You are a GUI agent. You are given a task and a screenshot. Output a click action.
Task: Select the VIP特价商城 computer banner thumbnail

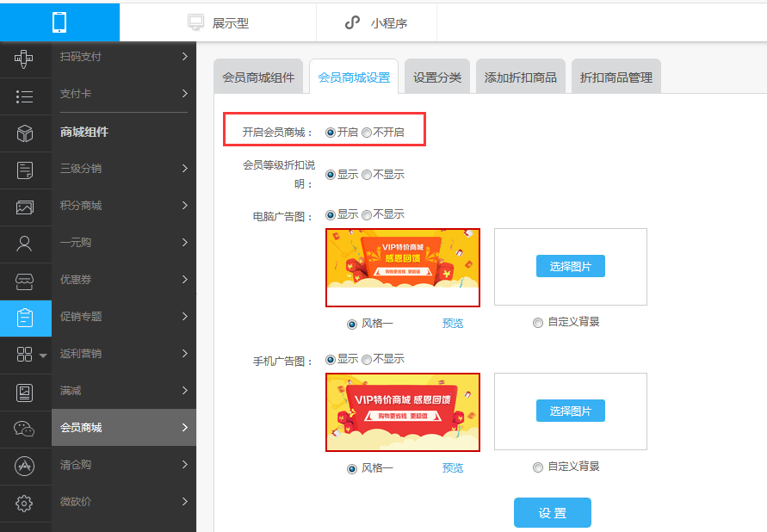pos(403,268)
